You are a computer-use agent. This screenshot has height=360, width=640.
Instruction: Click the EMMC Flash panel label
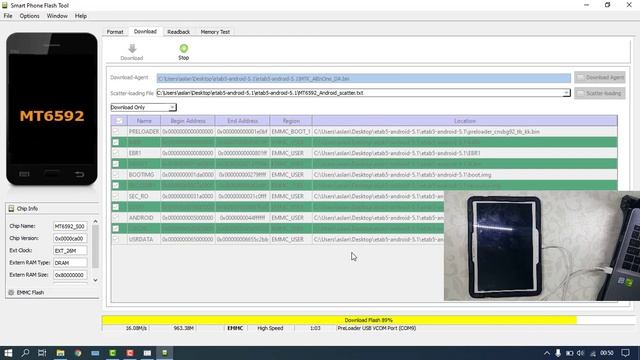click(30, 293)
